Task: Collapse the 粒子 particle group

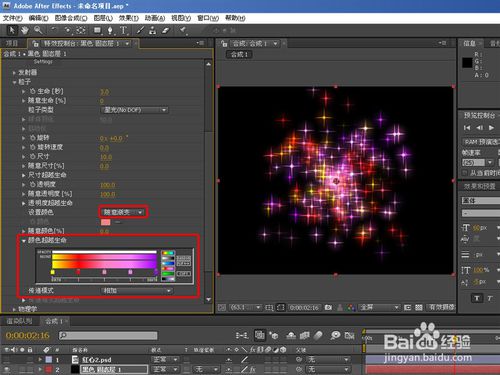Action: pyautogui.click(x=14, y=82)
